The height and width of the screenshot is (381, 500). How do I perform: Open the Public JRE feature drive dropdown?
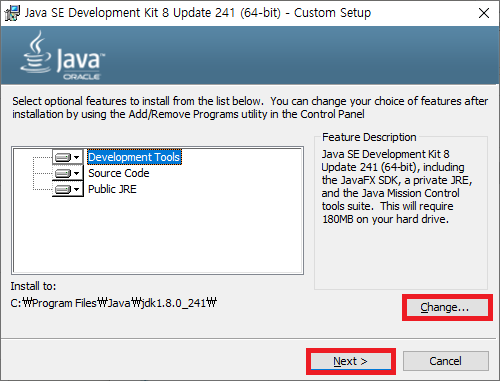(68, 189)
